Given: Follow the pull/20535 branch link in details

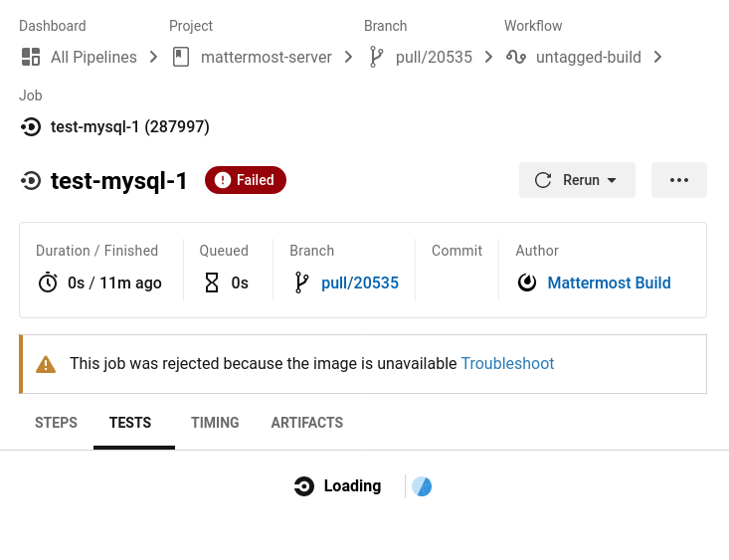Looking at the screenshot, I should coord(360,282).
